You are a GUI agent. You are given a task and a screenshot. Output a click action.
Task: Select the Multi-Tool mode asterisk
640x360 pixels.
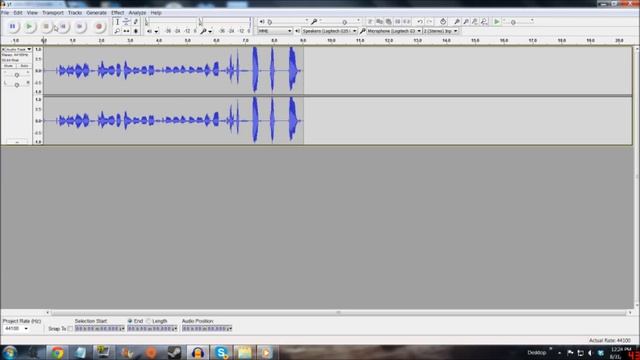(136, 31)
